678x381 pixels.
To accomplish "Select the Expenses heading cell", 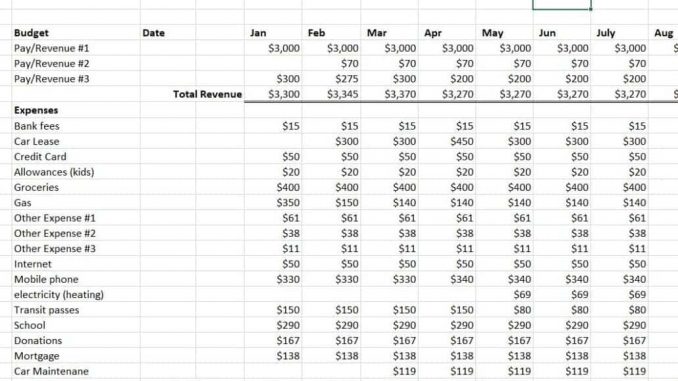I will [x=76, y=110].
